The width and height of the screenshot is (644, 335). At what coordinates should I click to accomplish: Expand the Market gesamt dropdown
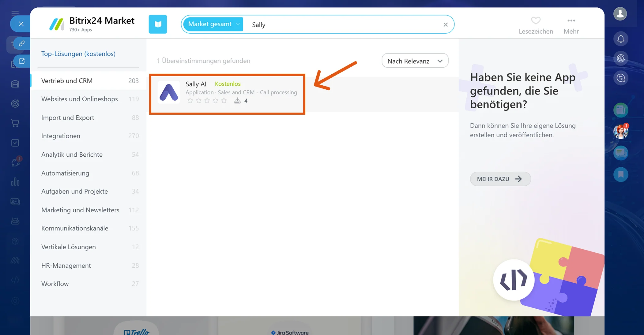pyautogui.click(x=213, y=24)
